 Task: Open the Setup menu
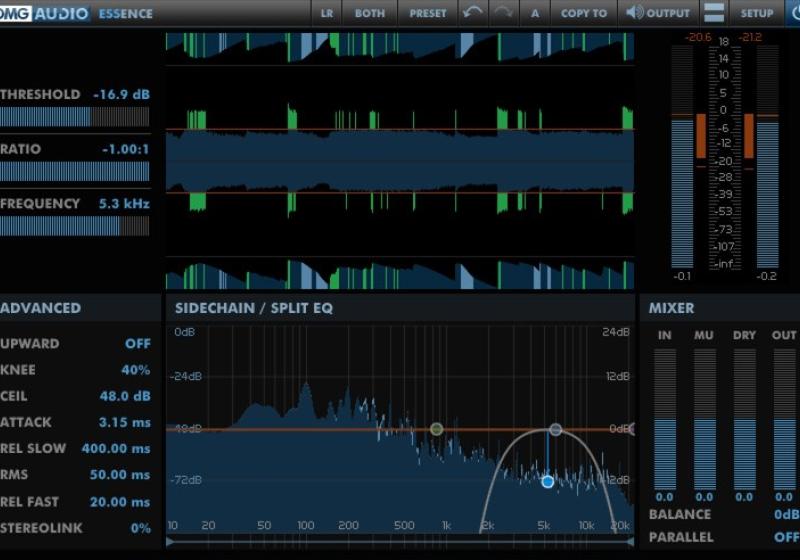point(757,13)
